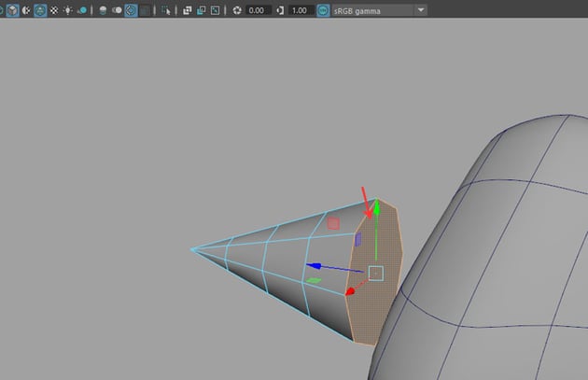
Task: Toggle Motion Blur in viewport
Action: [117, 10]
